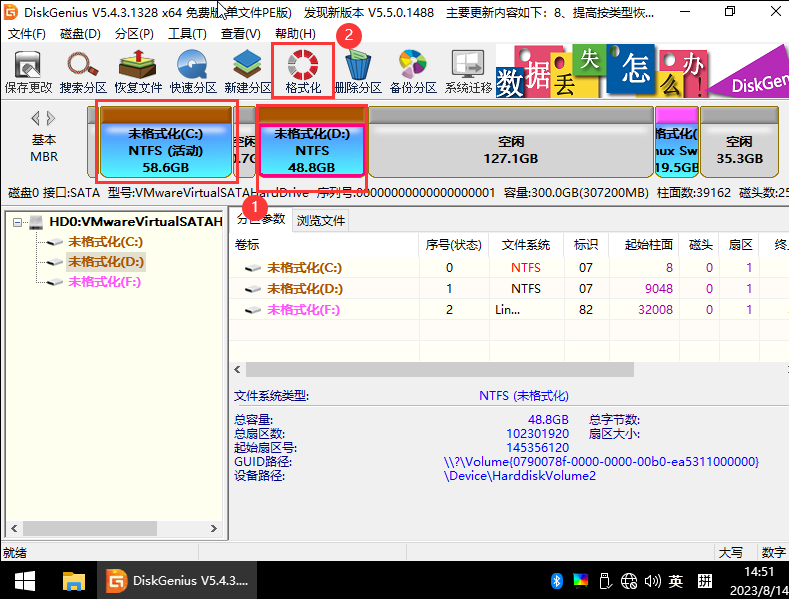Open the Windows Start menu

click(x=23, y=580)
